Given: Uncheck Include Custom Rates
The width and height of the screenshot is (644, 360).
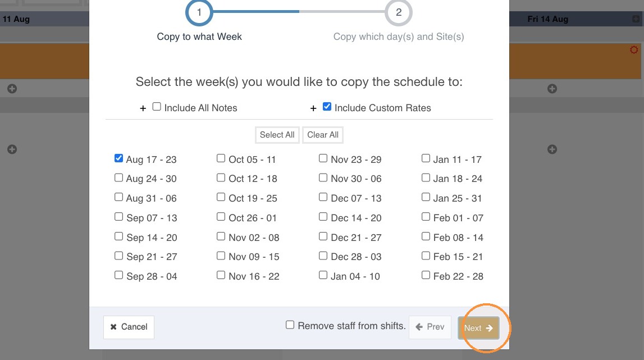Looking at the screenshot, I should pos(327,107).
